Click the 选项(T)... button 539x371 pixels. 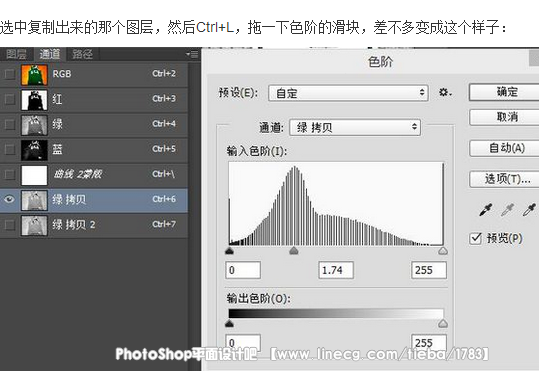tap(505, 179)
